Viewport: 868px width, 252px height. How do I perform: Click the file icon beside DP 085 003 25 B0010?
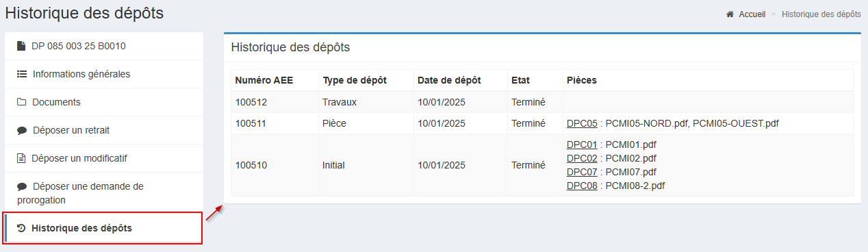coord(21,47)
